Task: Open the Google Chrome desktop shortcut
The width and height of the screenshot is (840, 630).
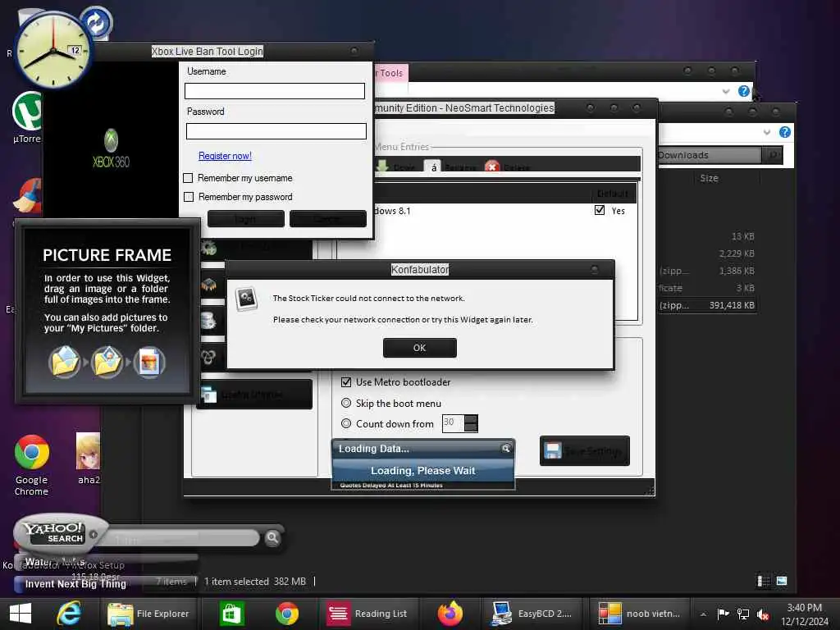Action: pyautogui.click(x=32, y=464)
